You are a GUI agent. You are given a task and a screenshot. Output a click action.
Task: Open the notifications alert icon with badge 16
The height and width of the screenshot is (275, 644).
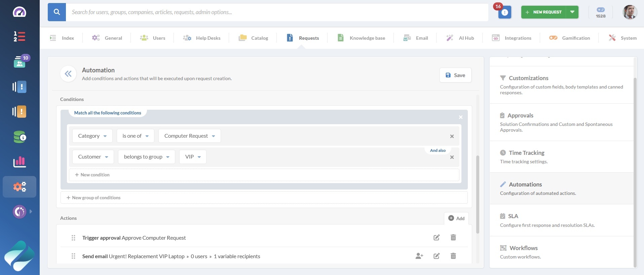point(504,12)
